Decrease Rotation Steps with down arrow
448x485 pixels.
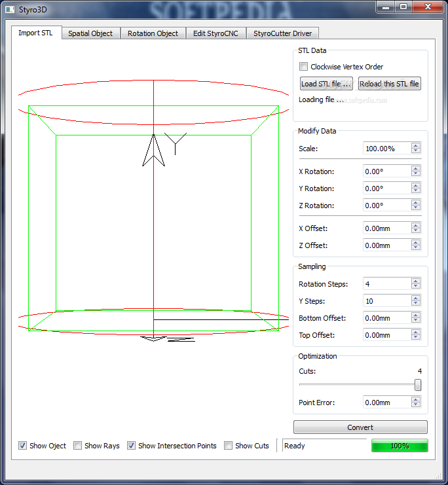(416, 287)
